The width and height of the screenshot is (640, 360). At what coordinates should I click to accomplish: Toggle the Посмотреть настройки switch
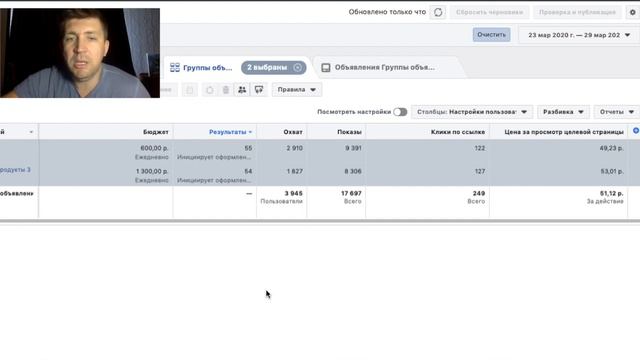[x=400, y=112]
